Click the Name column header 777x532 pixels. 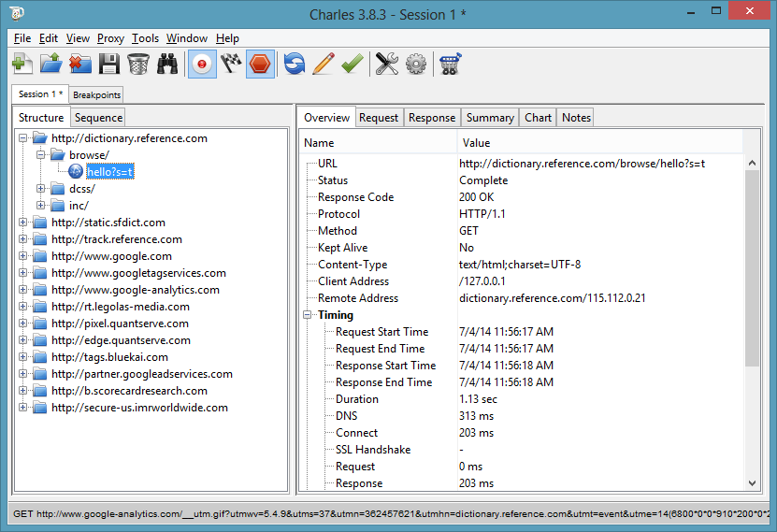(378, 143)
